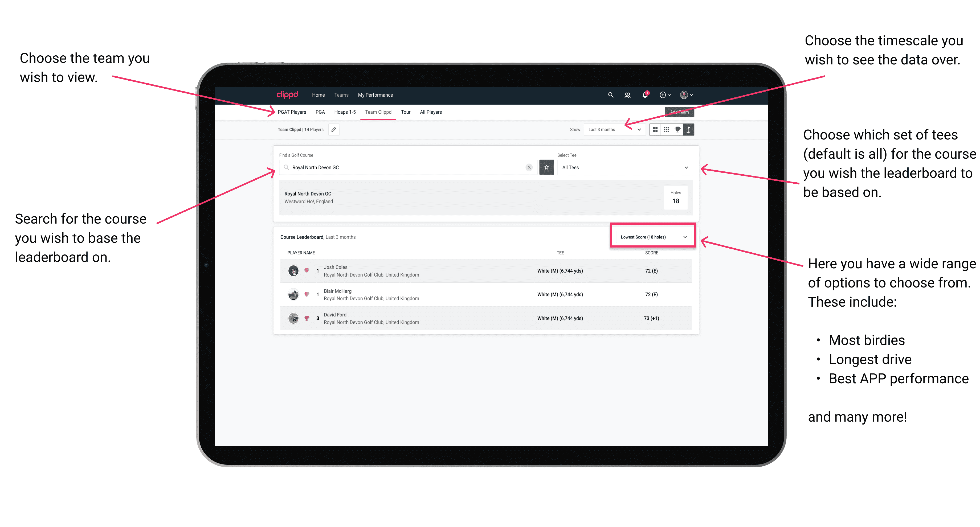
Task: Click the star/favorite icon for Royal North Devon GC
Action: click(x=546, y=167)
